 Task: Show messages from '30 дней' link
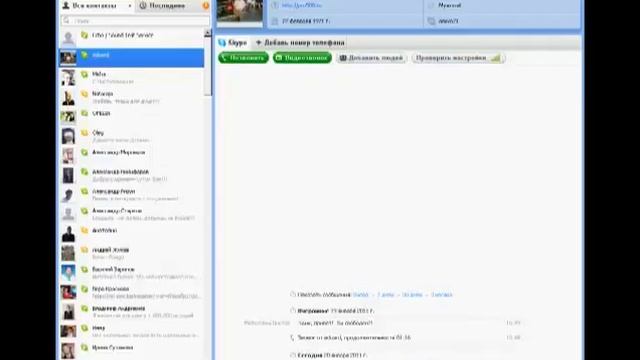click(x=412, y=295)
